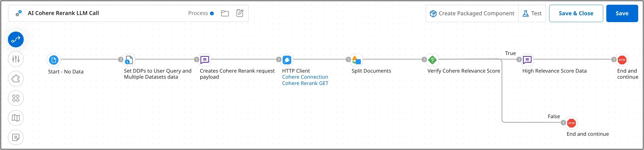Click the Start - No Data shape
Screen dimensions: 644x150
tap(54, 60)
